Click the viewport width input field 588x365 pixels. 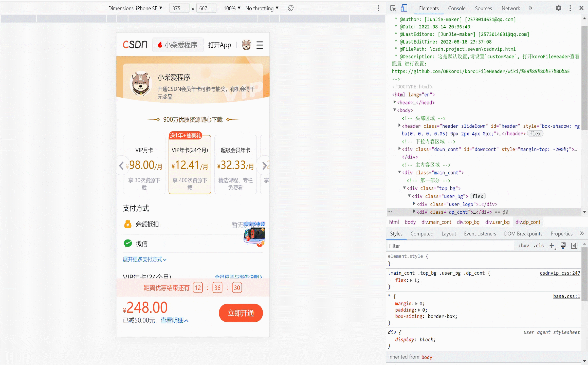[x=179, y=8]
